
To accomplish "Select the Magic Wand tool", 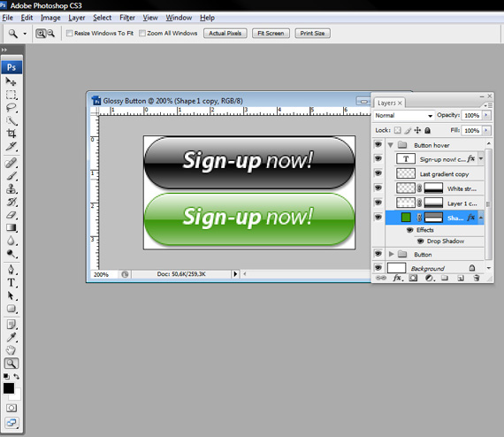I will coord(11,120).
